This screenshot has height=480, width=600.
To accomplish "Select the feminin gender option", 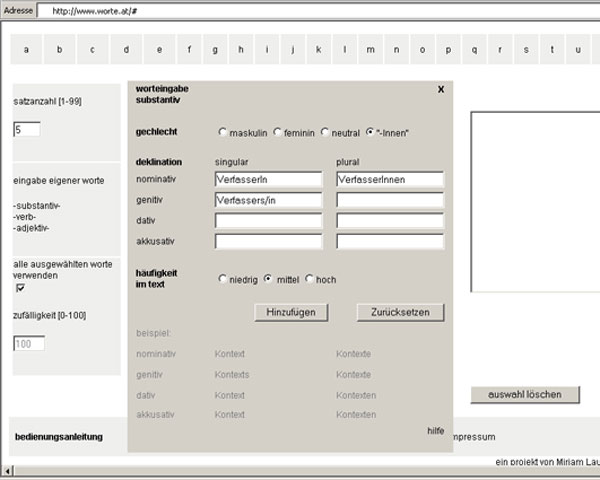I will coord(278,132).
